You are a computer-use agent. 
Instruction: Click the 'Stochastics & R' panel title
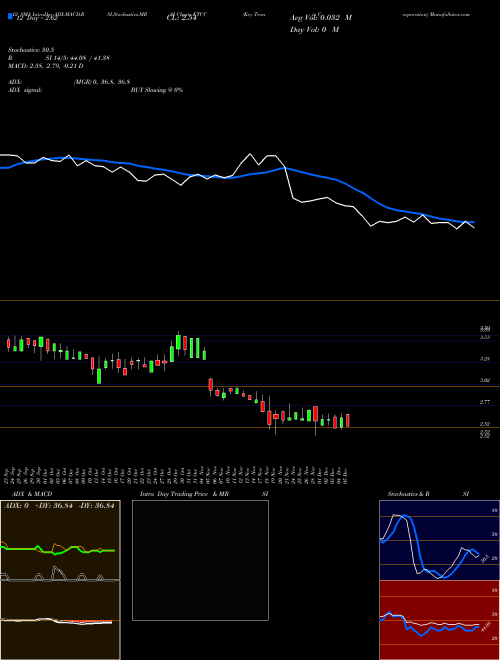(x=408, y=494)
